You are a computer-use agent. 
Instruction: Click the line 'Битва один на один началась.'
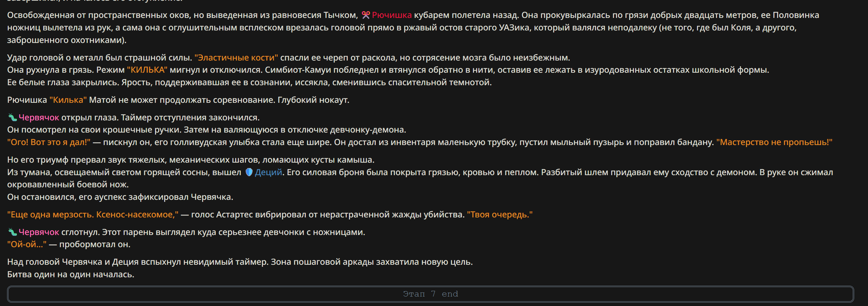coord(71,275)
